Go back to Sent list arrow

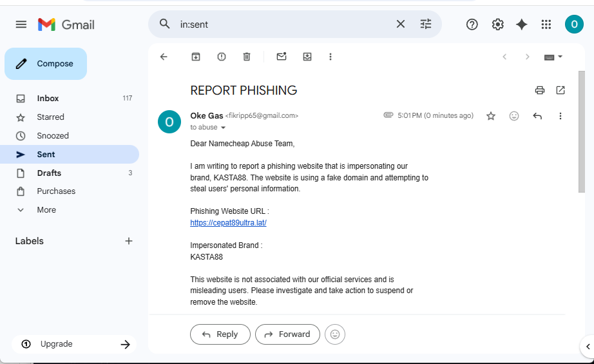click(164, 57)
